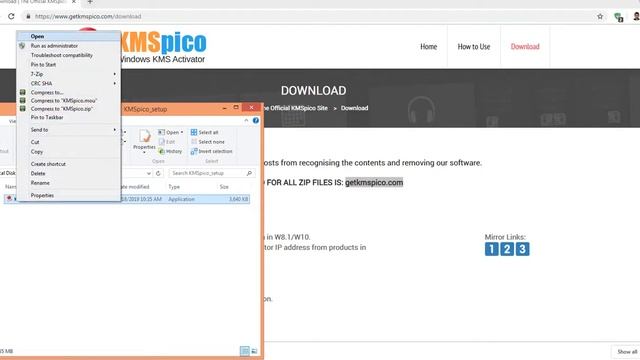Minimize the KMSpico_setup window

click(x=224, y=108)
